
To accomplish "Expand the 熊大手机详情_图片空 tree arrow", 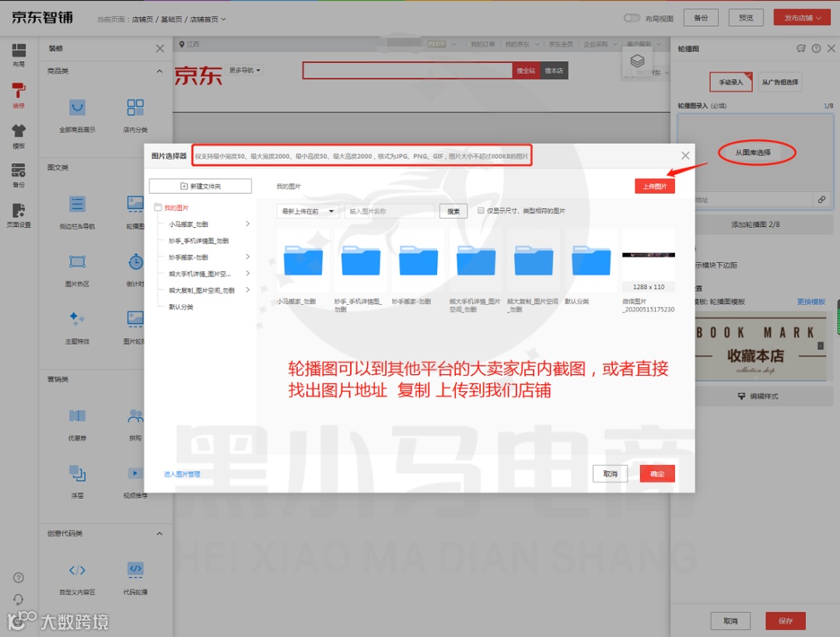I will coord(247,274).
